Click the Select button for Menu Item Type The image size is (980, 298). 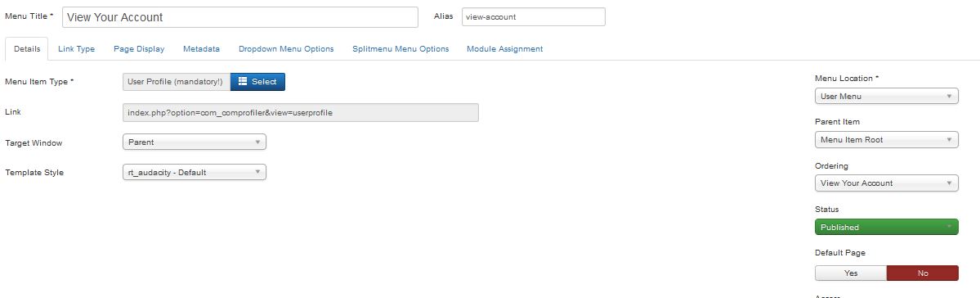click(x=257, y=81)
